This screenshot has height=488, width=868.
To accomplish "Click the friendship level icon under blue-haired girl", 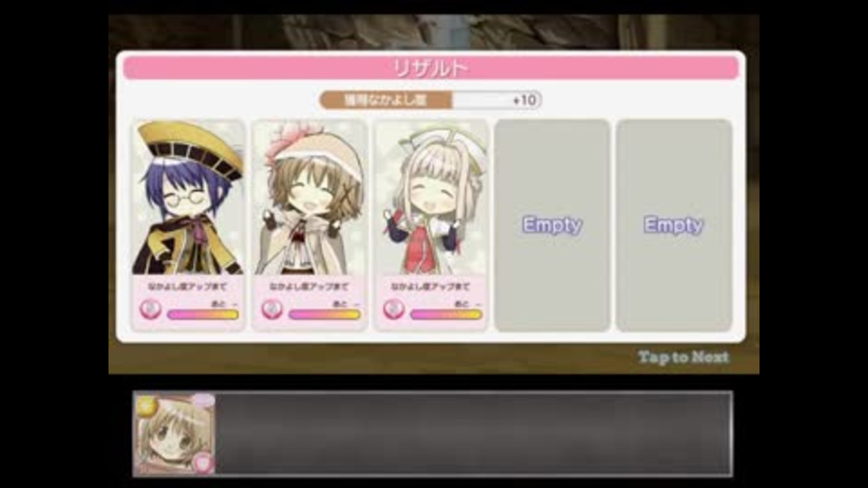I will (149, 309).
